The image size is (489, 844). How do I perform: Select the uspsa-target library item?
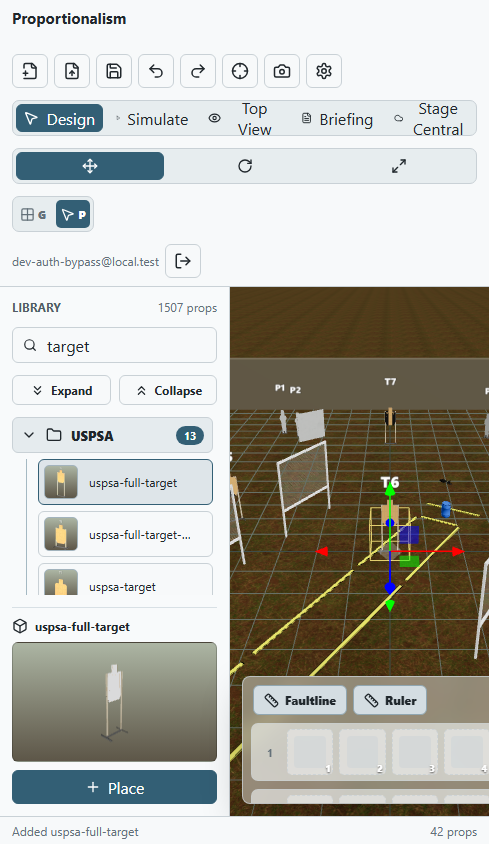click(x=125, y=580)
